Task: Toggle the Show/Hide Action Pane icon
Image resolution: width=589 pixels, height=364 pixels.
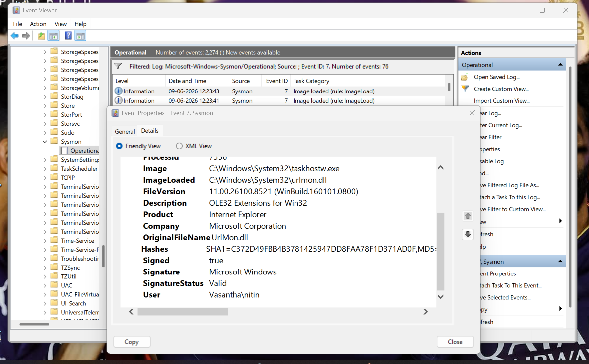Action: pyautogui.click(x=80, y=36)
